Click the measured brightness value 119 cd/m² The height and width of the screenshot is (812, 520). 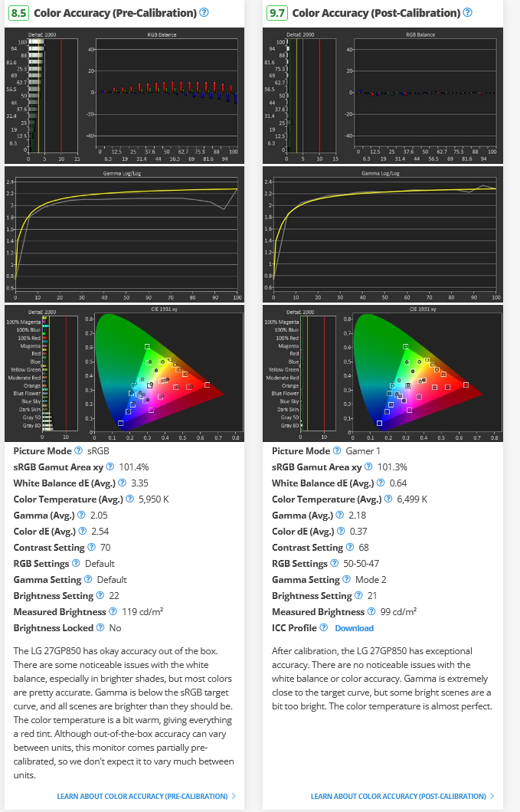click(x=142, y=611)
